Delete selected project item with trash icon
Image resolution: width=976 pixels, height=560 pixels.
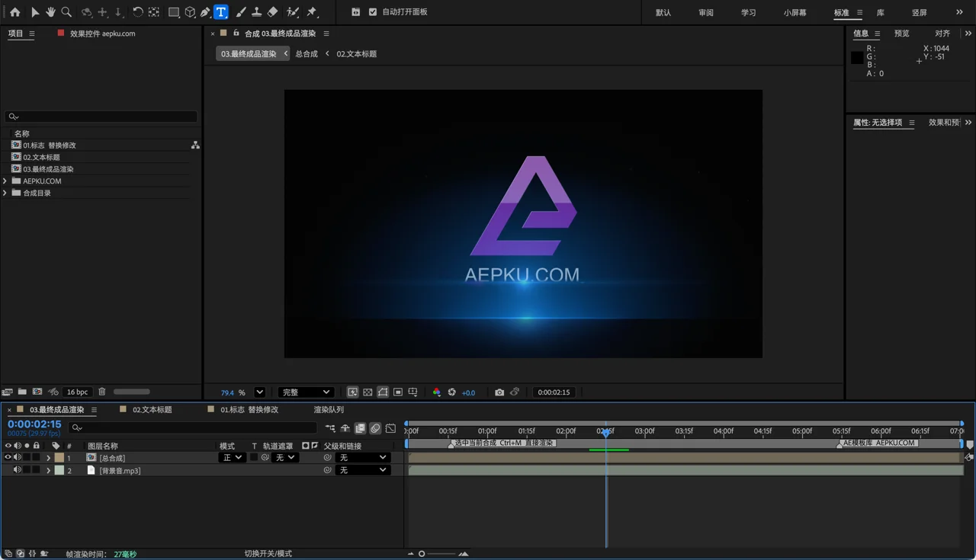[x=102, y=392]
